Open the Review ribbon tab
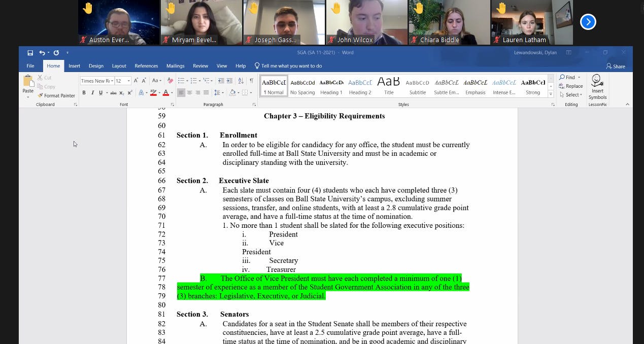This screenshot has width=644, height=344. pos(200,66)
